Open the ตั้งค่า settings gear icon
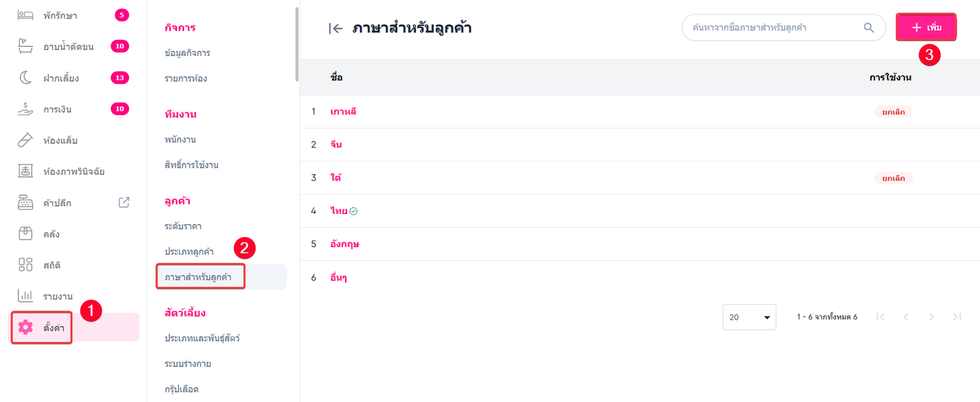The width and height of the screenshot is (980, 402). (26, 327)
